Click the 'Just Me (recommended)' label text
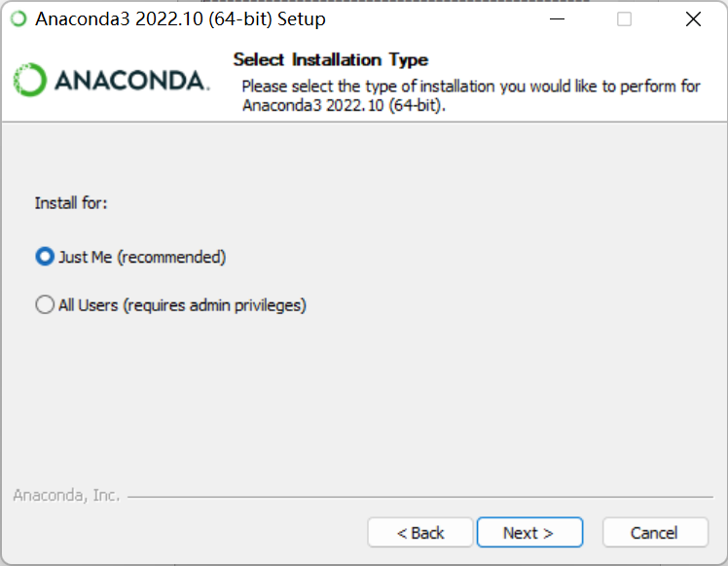This screenshot has width=728, height=566. click(x=142, y=257)
